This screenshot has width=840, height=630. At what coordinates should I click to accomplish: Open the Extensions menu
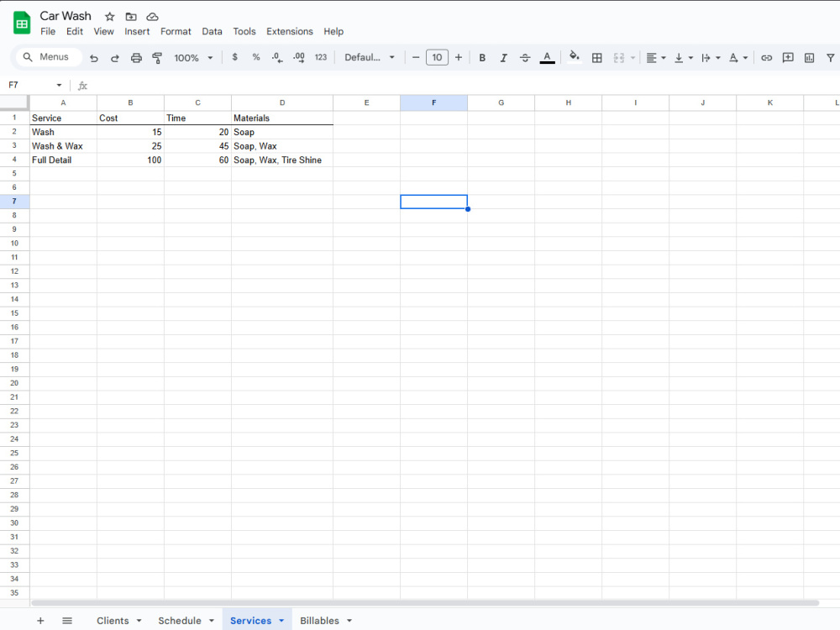coord(290,32)
